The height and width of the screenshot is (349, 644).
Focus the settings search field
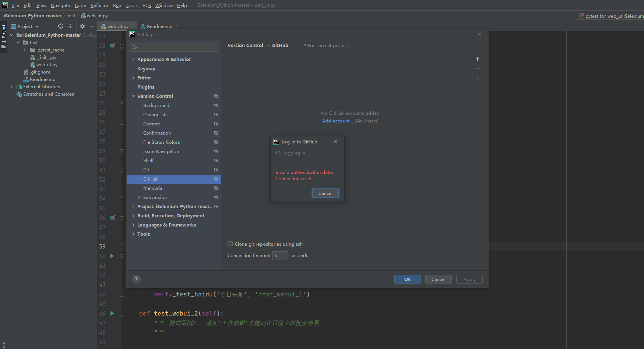[x=174, y=47]
